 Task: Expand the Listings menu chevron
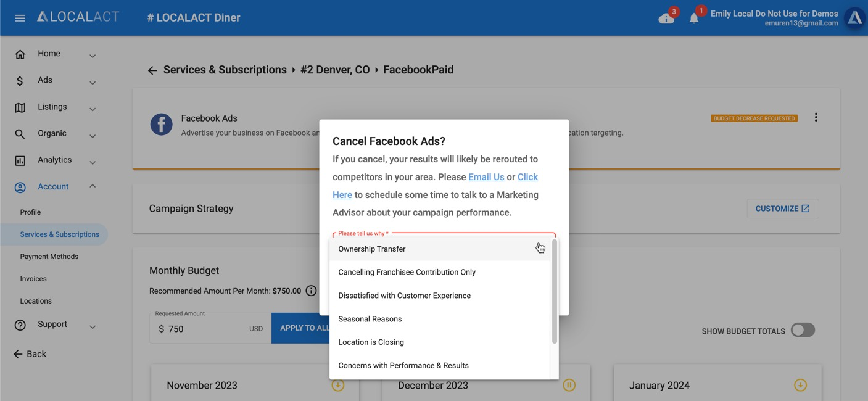[x=93, y=109]
